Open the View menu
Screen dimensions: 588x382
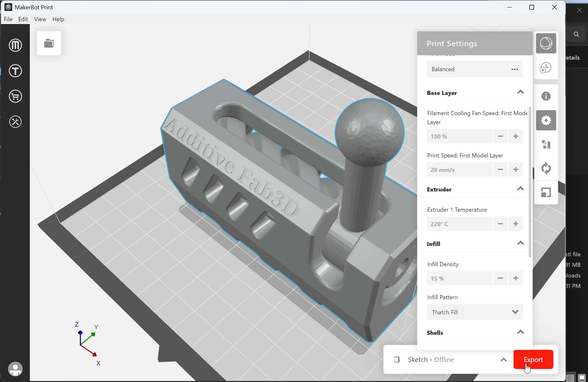40,19
